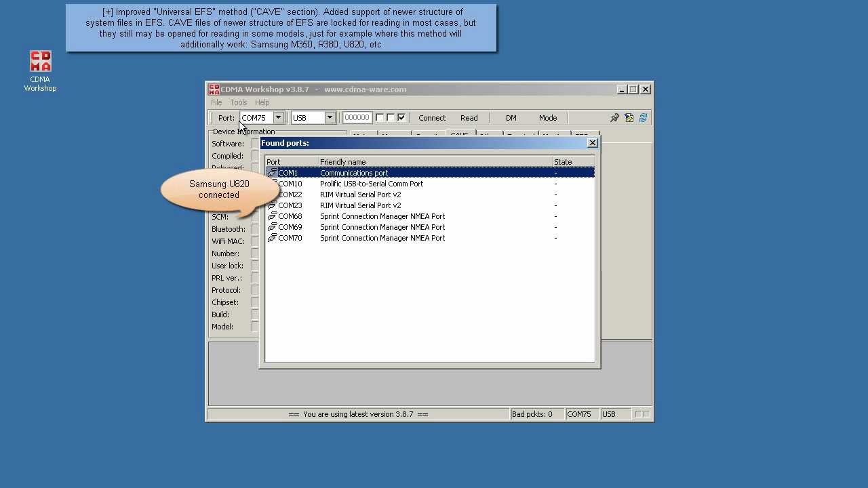The width and height of the screenshot is (868, 488).
Task: Click the Connect button
Action: [432, 118]
